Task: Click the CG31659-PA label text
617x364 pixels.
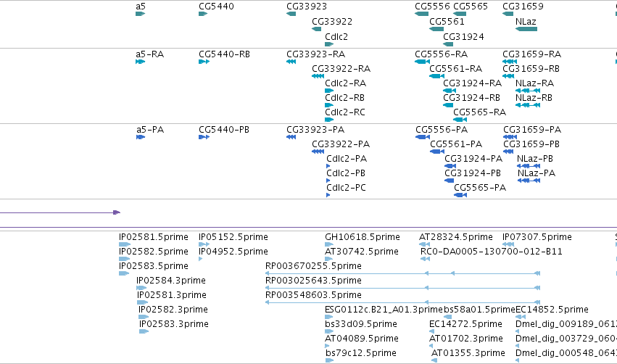Action: (532, 130)
